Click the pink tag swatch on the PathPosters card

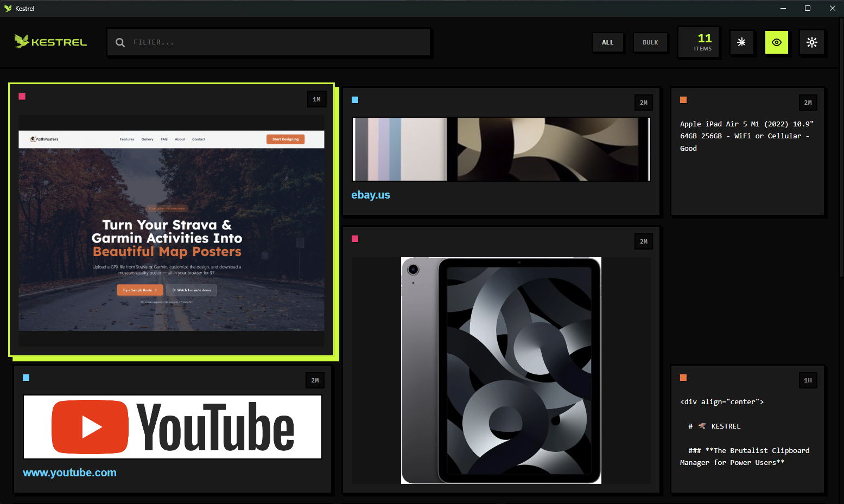pyautogui.click(x=22, y=96)
